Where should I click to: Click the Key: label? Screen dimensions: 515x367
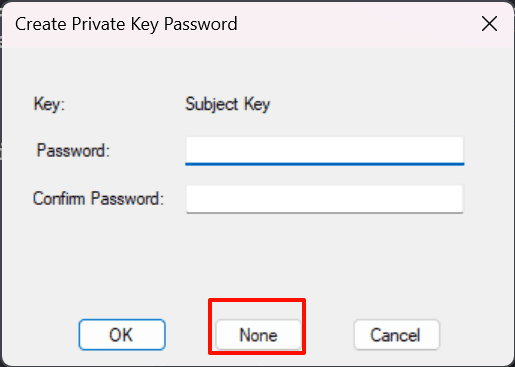point(49,104)
